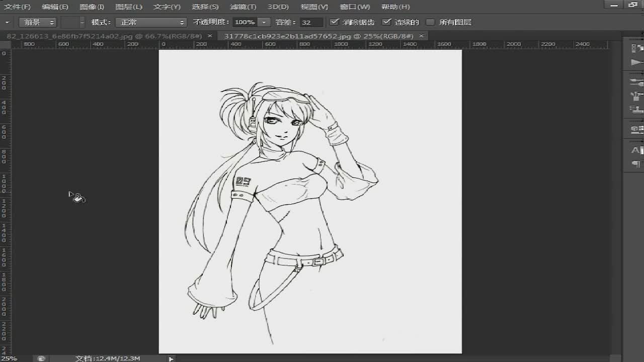
Task: Expand the status bar info arrow menu
Action: pos(171,358)
